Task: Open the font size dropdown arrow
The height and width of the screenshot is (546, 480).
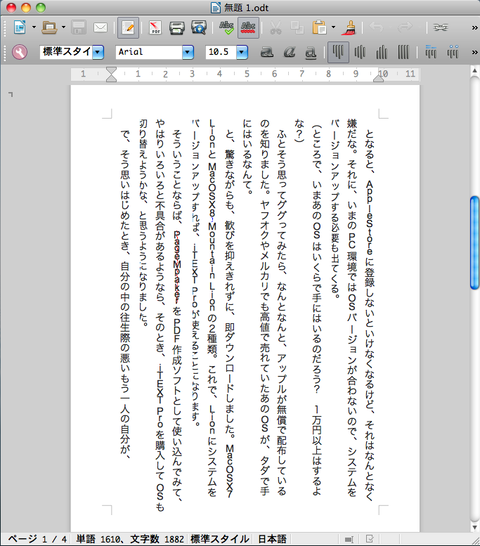Action: point(242,52)
